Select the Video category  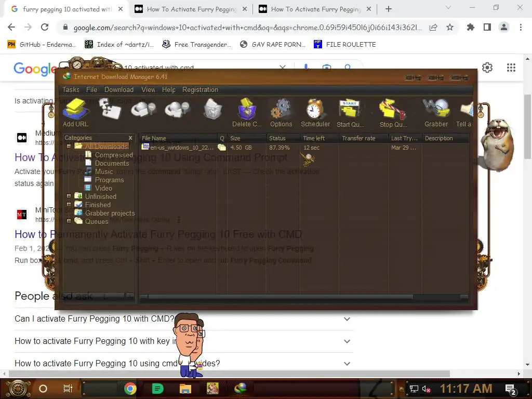99,188
